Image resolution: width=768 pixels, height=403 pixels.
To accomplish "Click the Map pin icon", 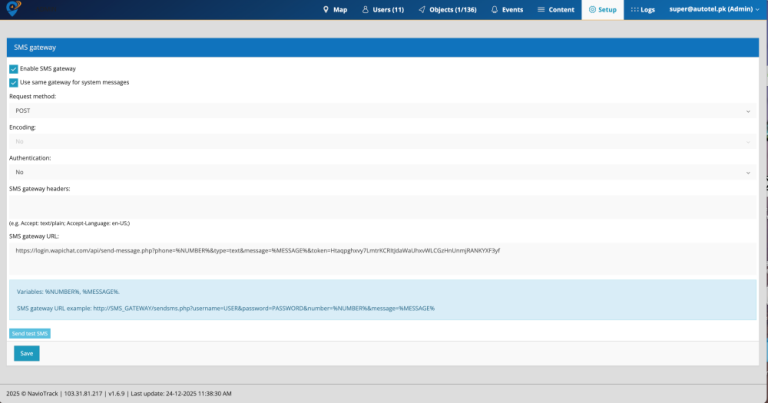I will click(326, 9).
